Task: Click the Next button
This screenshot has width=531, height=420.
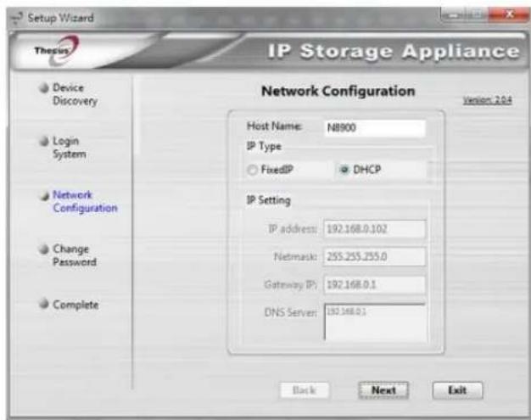Action: pyautogui.click(x=383, y=390)
